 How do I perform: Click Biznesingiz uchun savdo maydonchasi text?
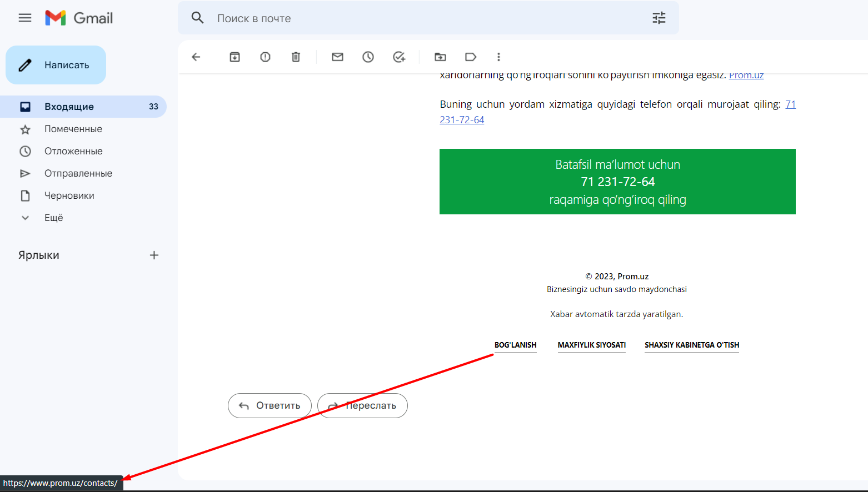point(617,289)
